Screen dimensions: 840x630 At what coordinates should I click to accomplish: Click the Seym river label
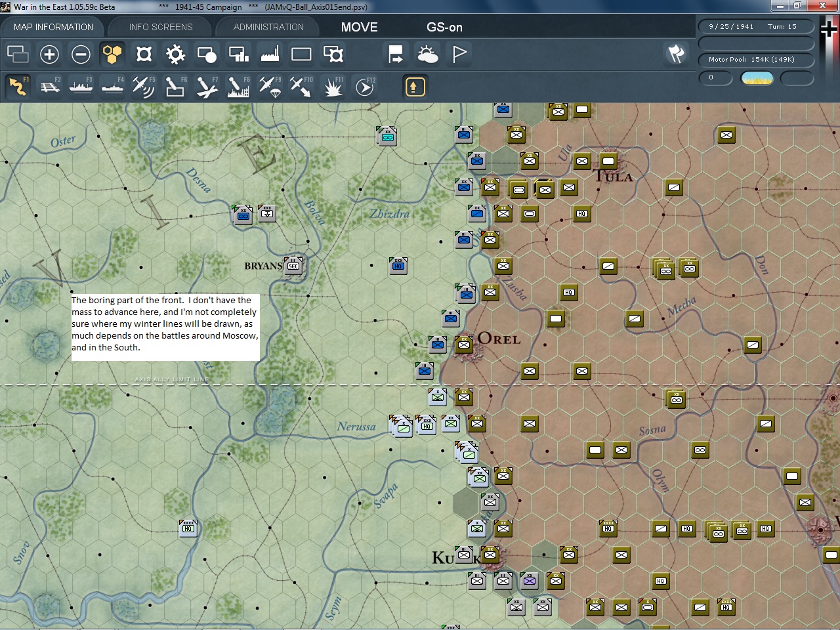pyautogui.click(x=333, y=608)
